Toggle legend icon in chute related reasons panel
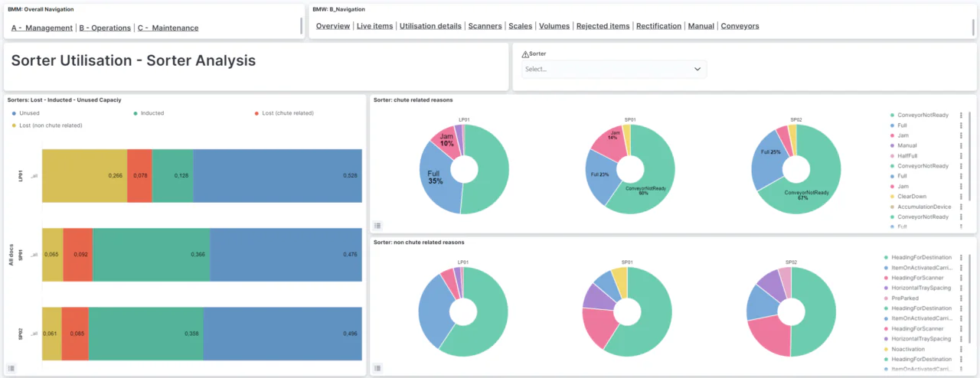 tap(377, 226)
